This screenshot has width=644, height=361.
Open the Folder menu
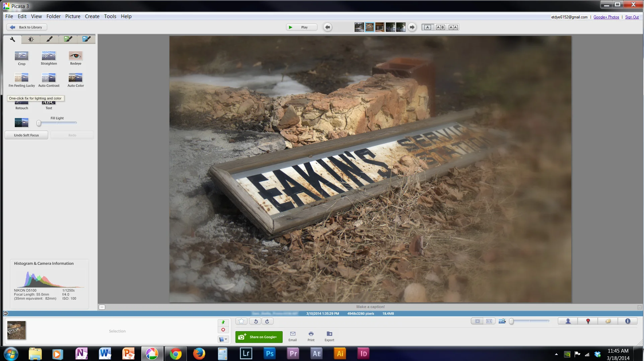[54, 16]
